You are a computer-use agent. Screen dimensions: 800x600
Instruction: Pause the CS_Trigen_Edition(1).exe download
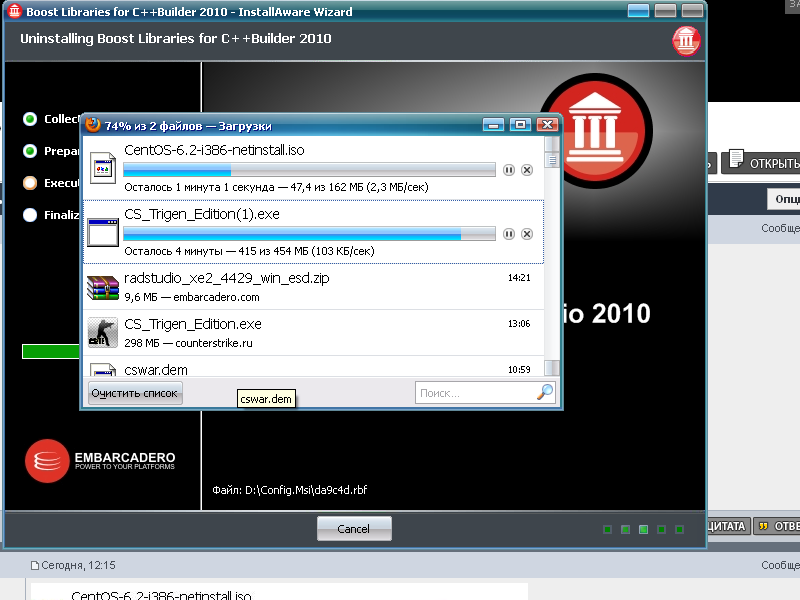tap(509, 234)
